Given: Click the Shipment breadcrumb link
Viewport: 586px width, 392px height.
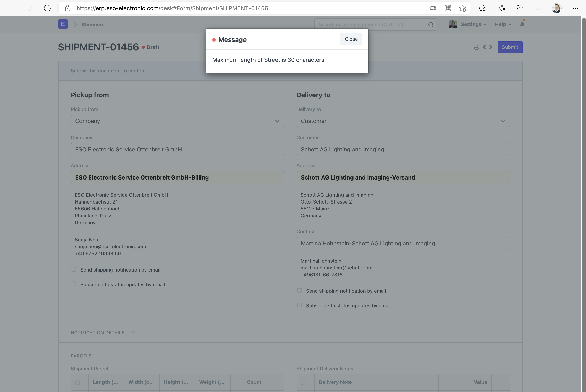Looking at the screenshot, I should click(93, 24).
